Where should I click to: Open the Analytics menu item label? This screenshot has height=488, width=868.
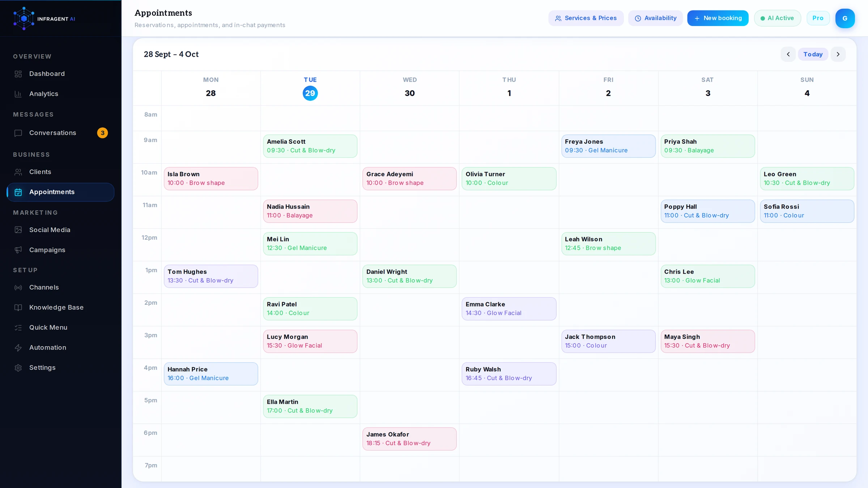pyautogui.click(x=44, y=94)
